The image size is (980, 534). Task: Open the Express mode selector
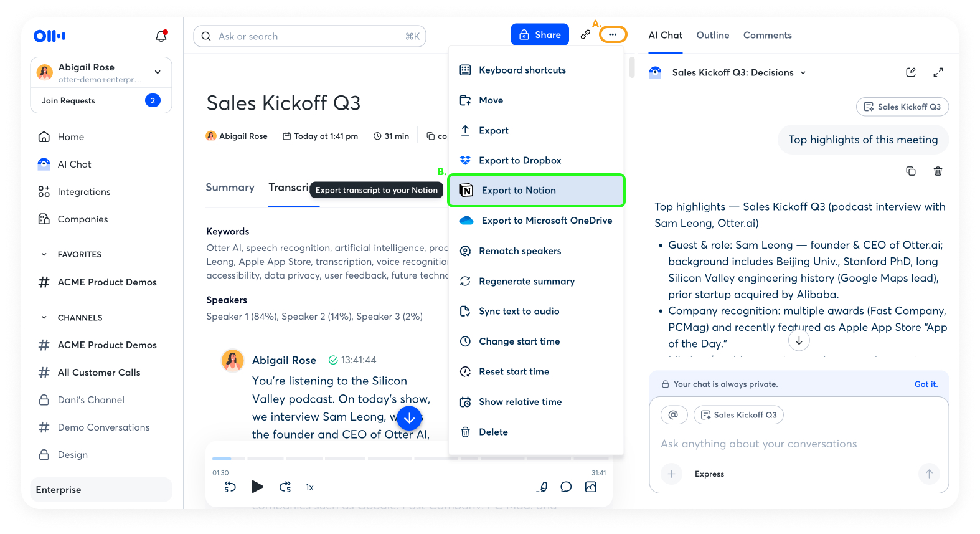coord(709,474)
